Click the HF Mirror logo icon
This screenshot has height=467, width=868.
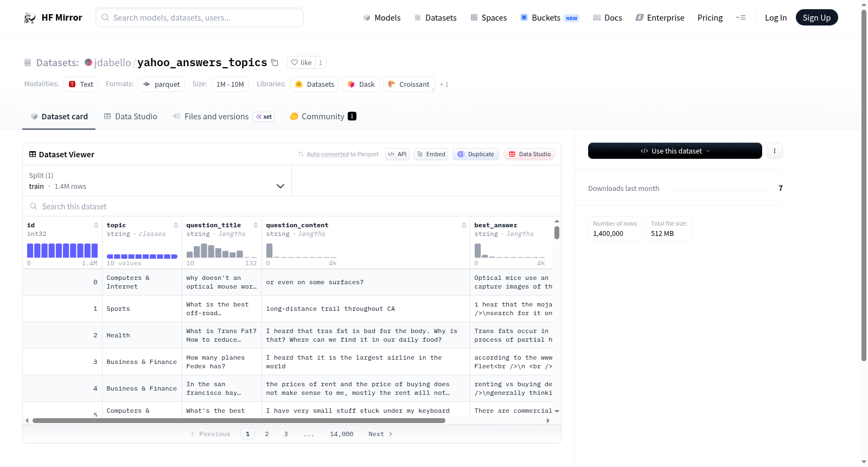coord(30,17)
